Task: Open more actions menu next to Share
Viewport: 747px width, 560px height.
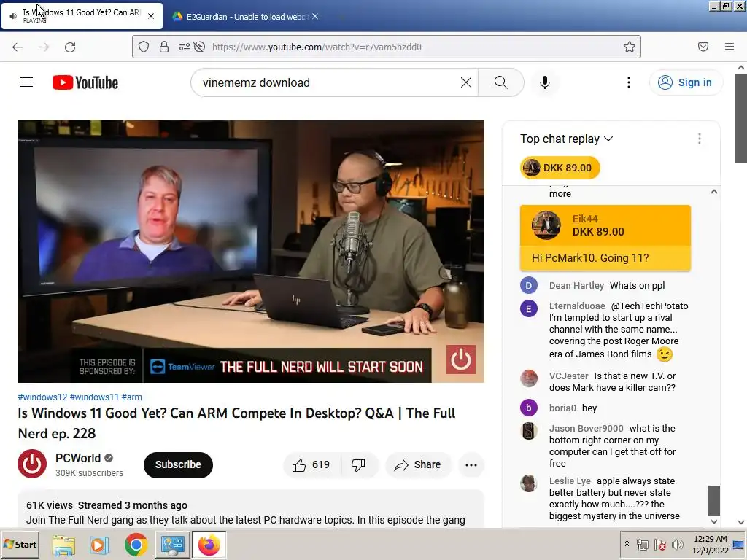Action: coord(471,464)
